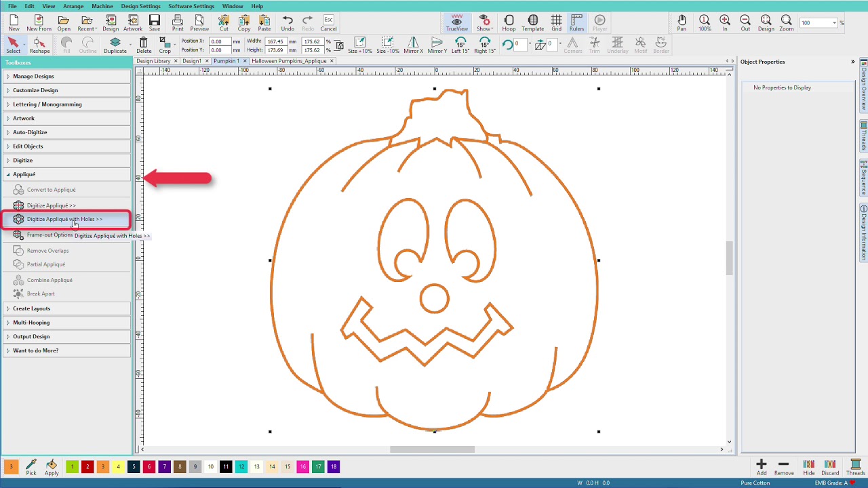The width and height of the screenshot is (868, 488).
Task: Click the Duplicate icon
Action: pyautogui.click(x=115, y=45)
